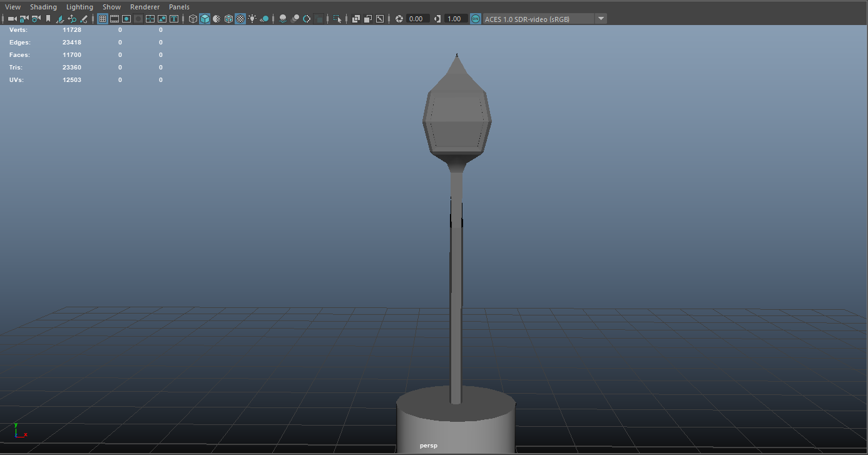This screenshot has width=868, height=455.
Task: Open the Lighting menu
Action: click(79, 7)
